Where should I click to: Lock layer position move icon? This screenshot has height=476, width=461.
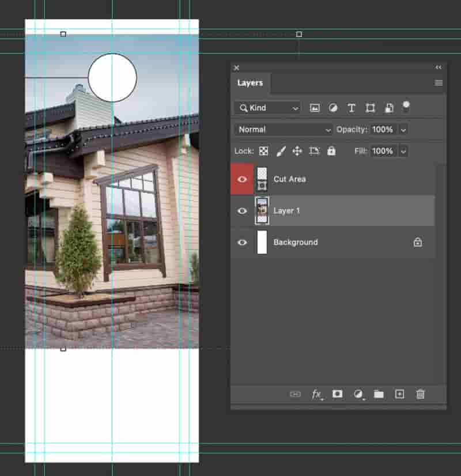click(x=297, y=151)
